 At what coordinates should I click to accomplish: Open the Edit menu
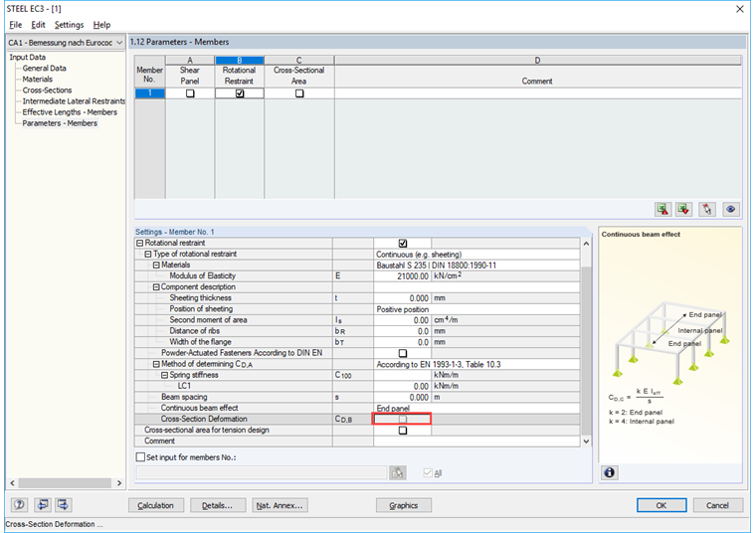(x=38, y=25)
